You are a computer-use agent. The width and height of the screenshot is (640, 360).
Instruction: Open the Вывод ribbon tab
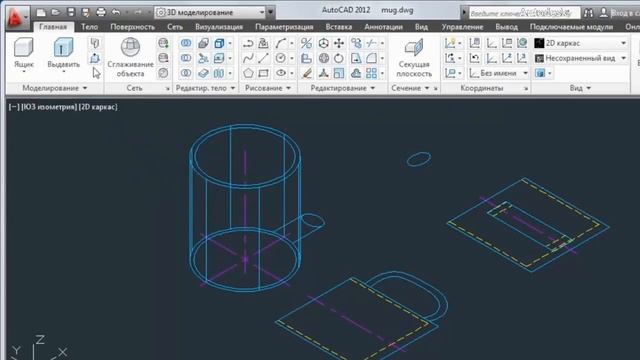[507, 27]
